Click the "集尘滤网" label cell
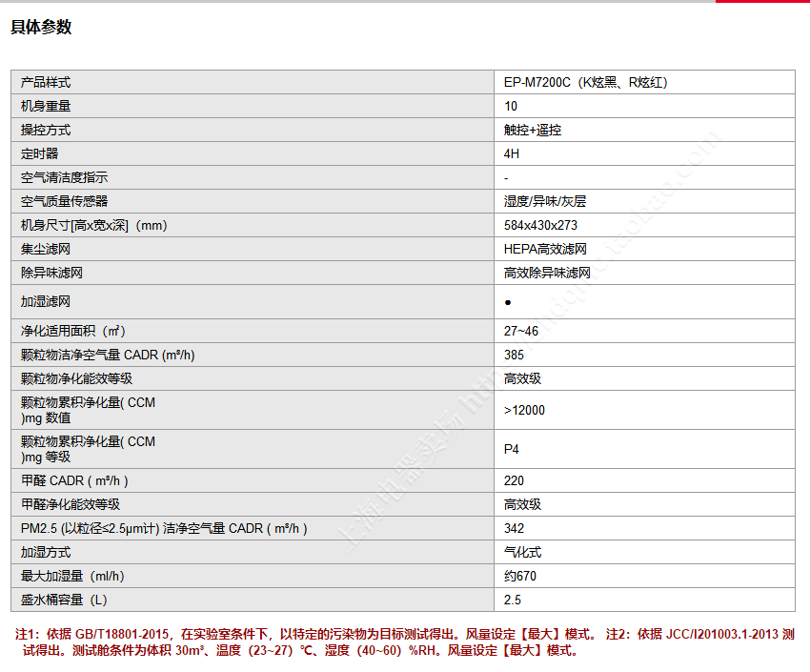Screen dimensions: 810x672 253,249
